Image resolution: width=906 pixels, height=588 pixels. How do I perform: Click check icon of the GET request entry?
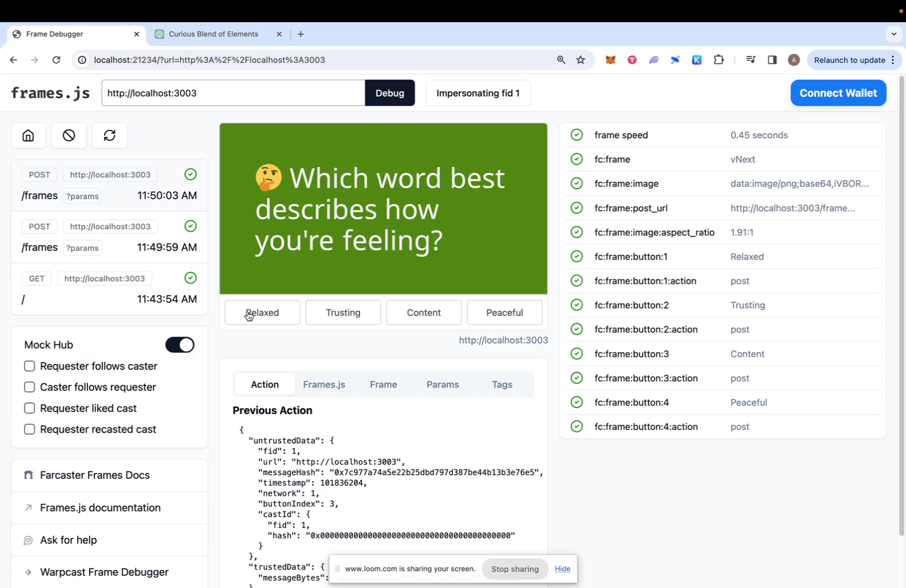tap(191, 278)
